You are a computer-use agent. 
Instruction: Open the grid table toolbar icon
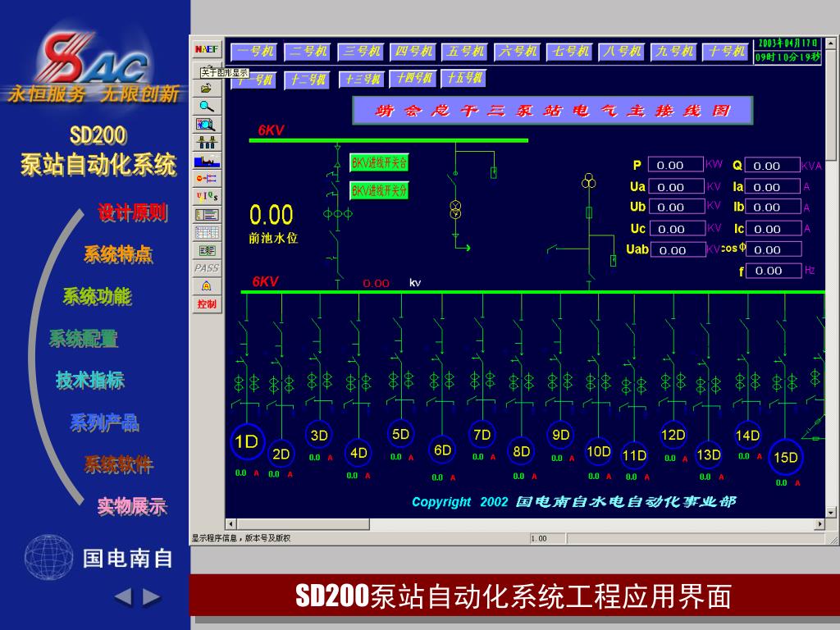(x=207, y=232)
